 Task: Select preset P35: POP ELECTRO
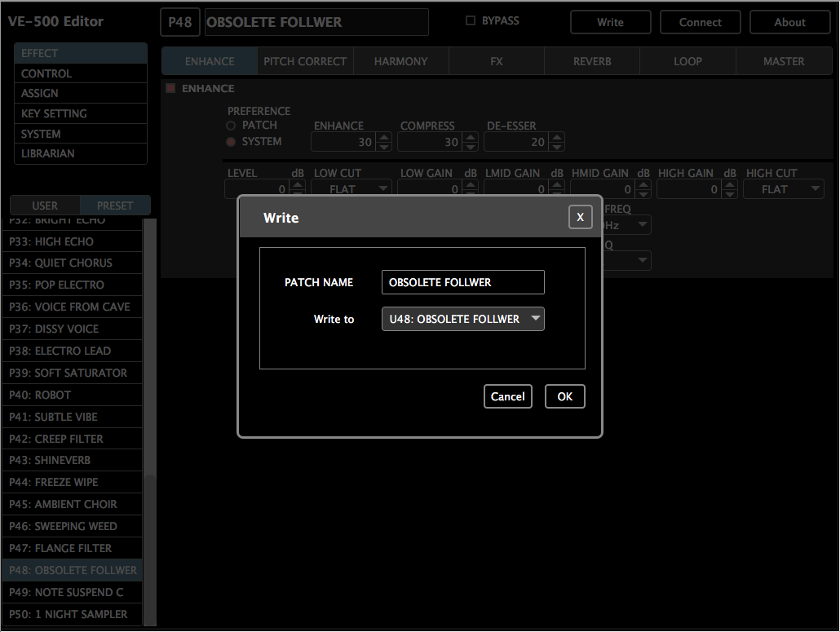(x=73, y=285)
